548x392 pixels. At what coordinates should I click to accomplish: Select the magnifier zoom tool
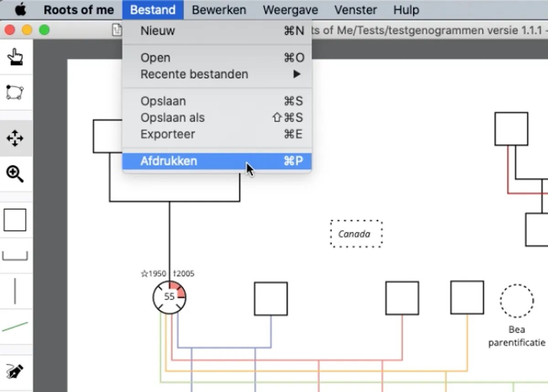[15, 174]
